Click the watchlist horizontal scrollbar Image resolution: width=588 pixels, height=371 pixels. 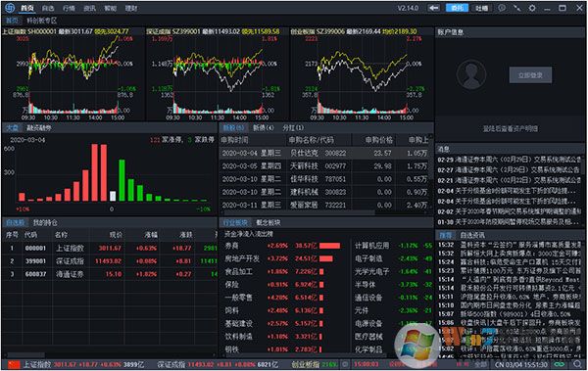click(25, 354)
